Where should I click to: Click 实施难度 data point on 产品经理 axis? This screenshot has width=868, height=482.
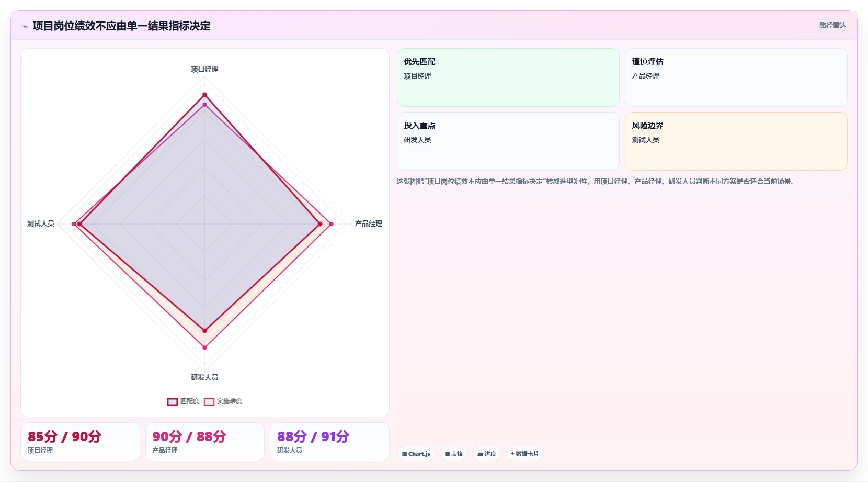click(331, 224)
